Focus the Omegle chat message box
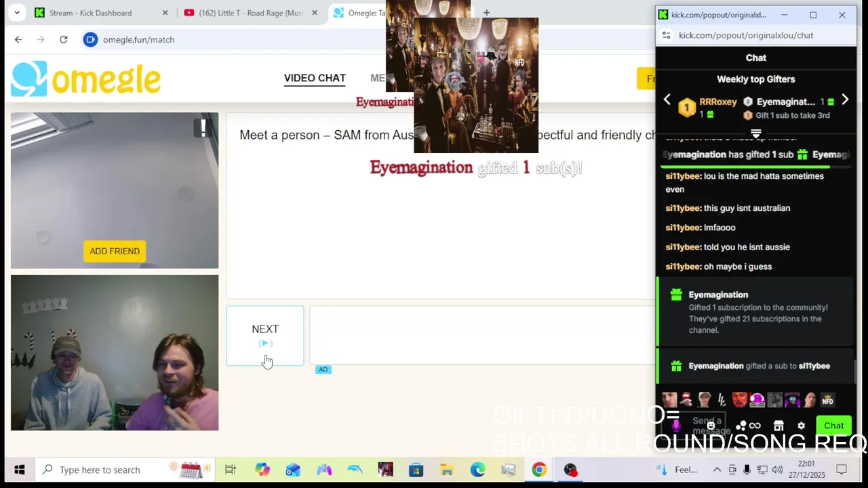Image resolution: width=868 pixels, height=488 pixels. point(483,335)
